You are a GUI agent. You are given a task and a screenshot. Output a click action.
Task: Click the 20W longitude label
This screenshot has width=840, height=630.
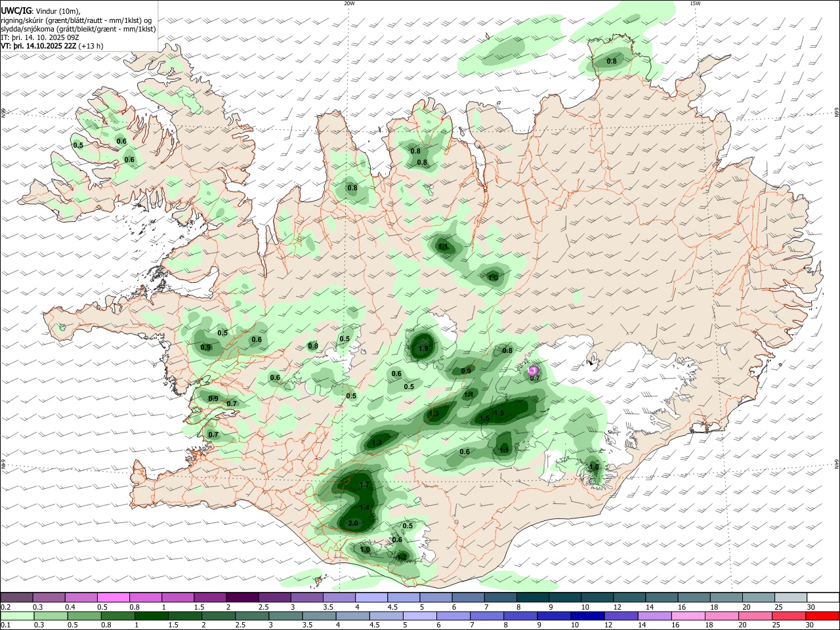click(349, 3)
